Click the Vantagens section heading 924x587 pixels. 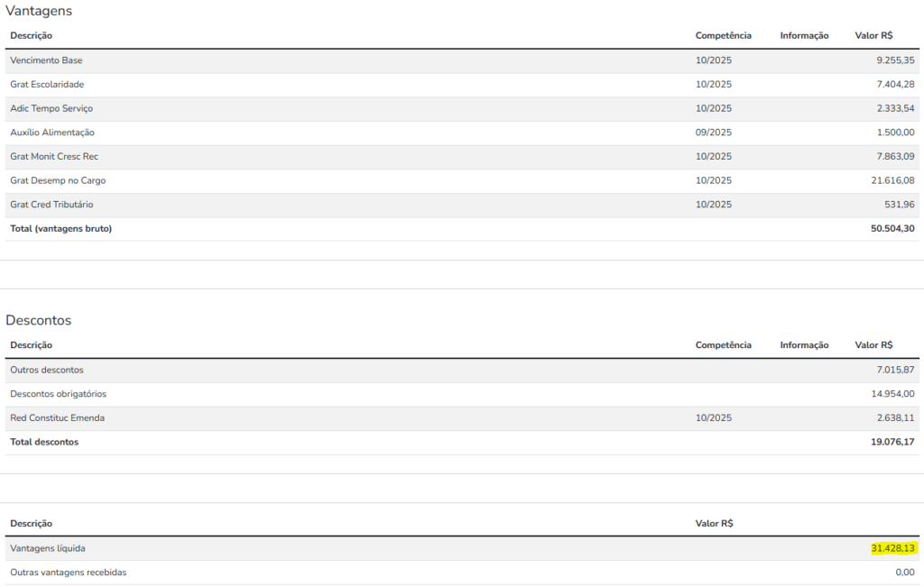click(x=39, y=11)
